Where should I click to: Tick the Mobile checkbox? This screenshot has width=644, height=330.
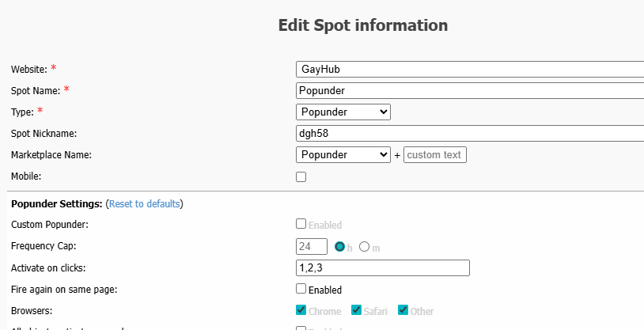[301, 176]
